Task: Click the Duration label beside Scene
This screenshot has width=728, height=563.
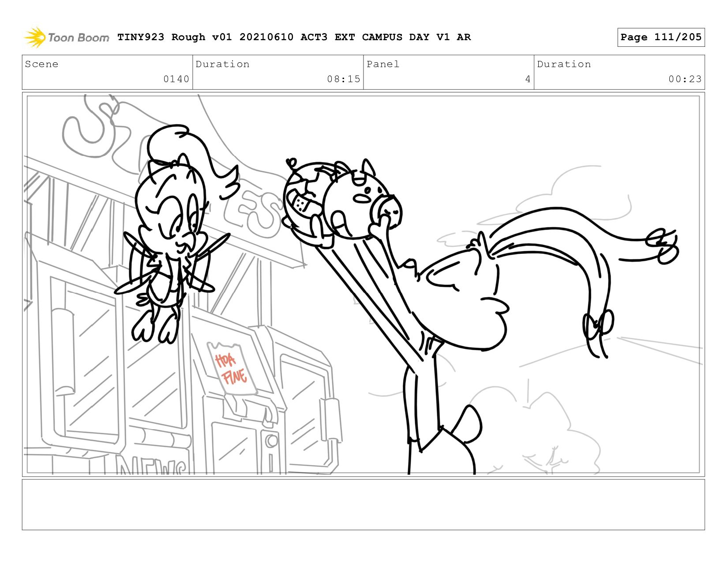Action: (222, 64)
